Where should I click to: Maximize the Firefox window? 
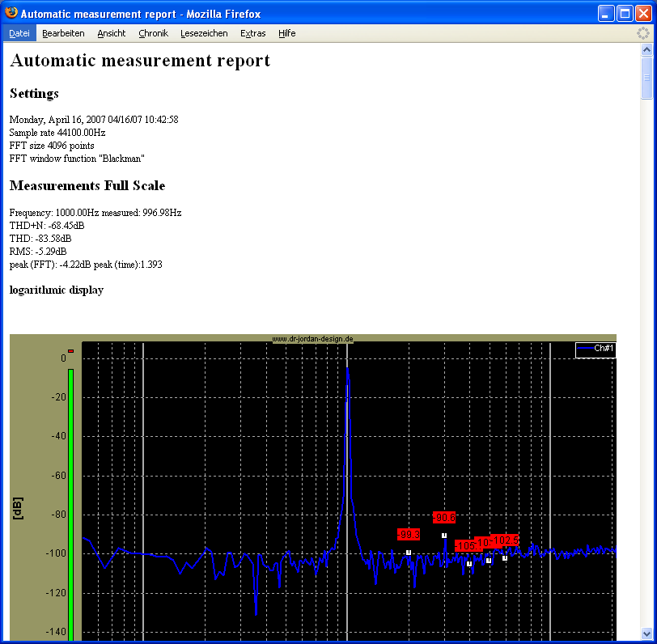tap(625, 13)
